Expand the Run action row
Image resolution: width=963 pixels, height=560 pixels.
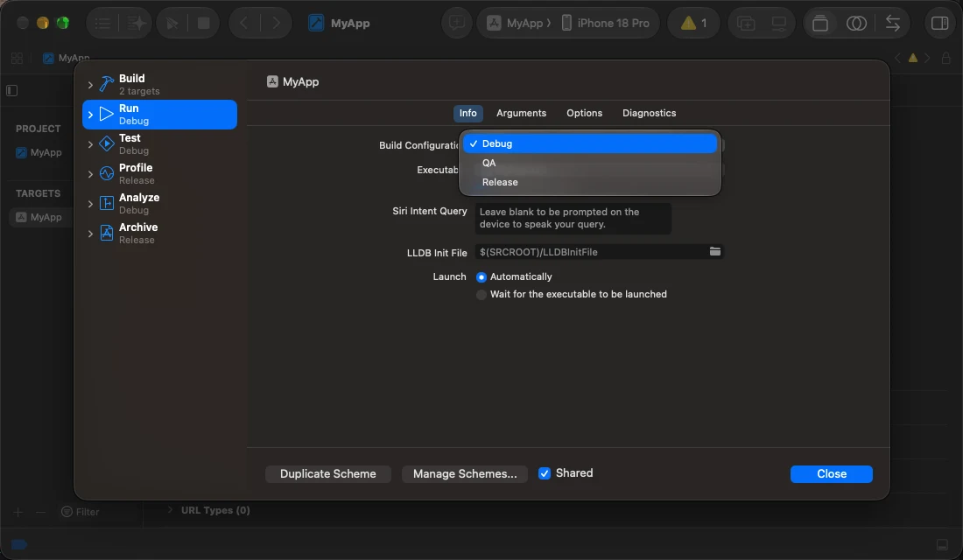(90, 115)
